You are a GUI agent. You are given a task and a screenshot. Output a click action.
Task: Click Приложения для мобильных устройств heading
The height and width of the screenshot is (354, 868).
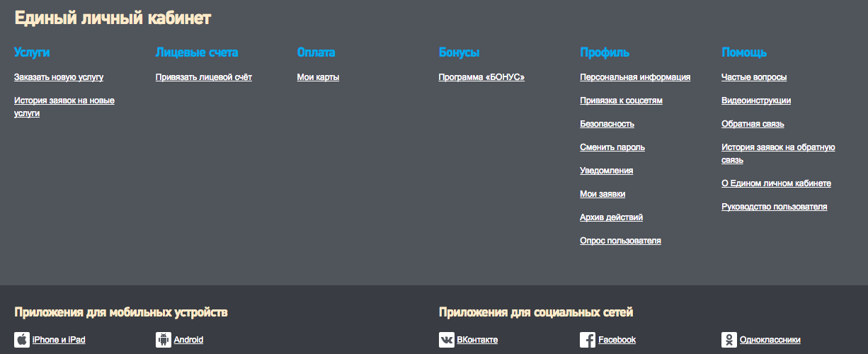[x=121, y=312]
